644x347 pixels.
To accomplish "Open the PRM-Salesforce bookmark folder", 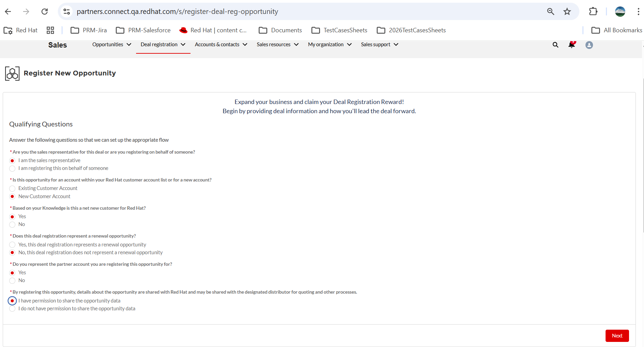I will pos(143,30).
